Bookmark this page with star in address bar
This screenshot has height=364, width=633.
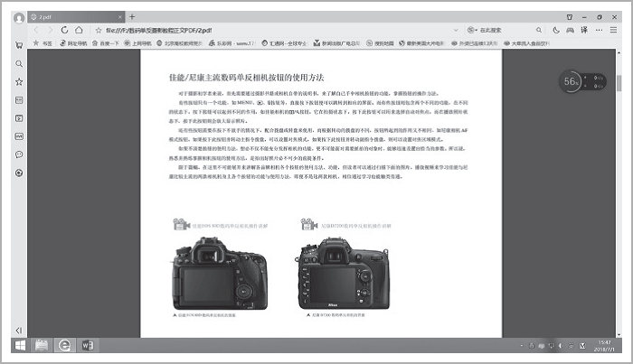[x=98, y=30]
